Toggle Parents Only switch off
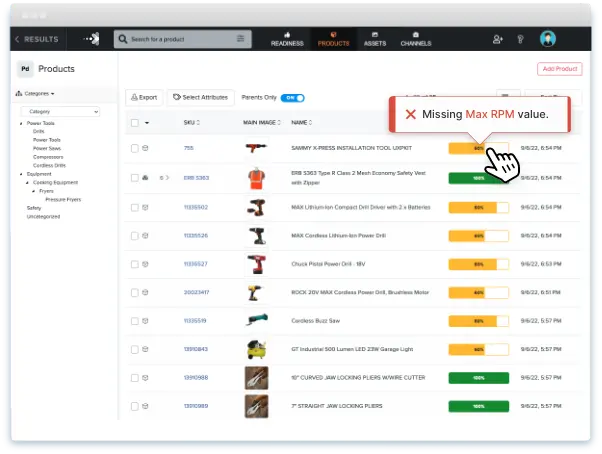Screen dimensions: 602x454 point(293,98)
